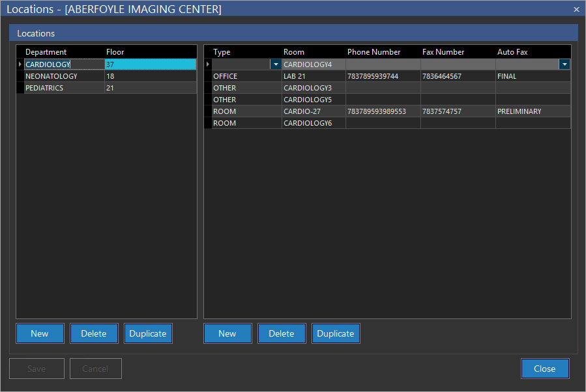Image resolution: width=586 pixels, height=392 pixels.
Task: Click the PRELIMINARY auto fax cell
Action: [x=520, y=111]
